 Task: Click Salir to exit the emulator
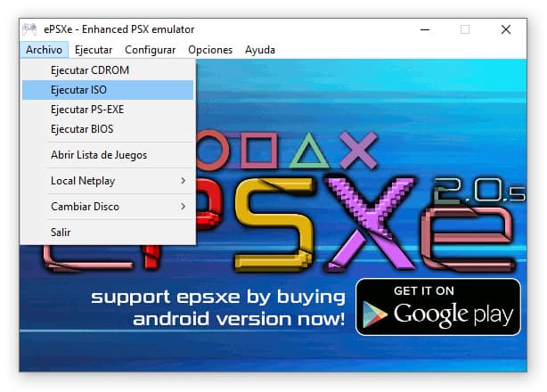[61, 233]
